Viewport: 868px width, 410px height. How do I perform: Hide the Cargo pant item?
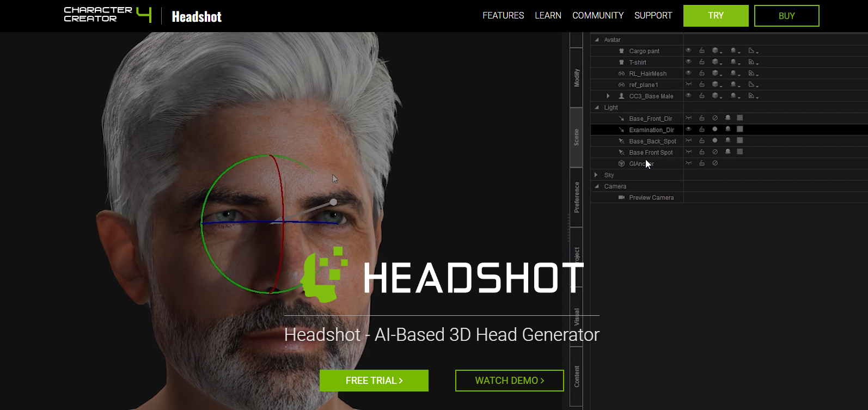[x=689, y=51]
